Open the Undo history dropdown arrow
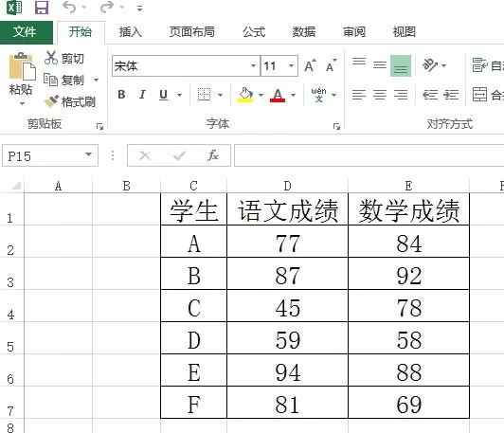 click(x=84, y=8)
